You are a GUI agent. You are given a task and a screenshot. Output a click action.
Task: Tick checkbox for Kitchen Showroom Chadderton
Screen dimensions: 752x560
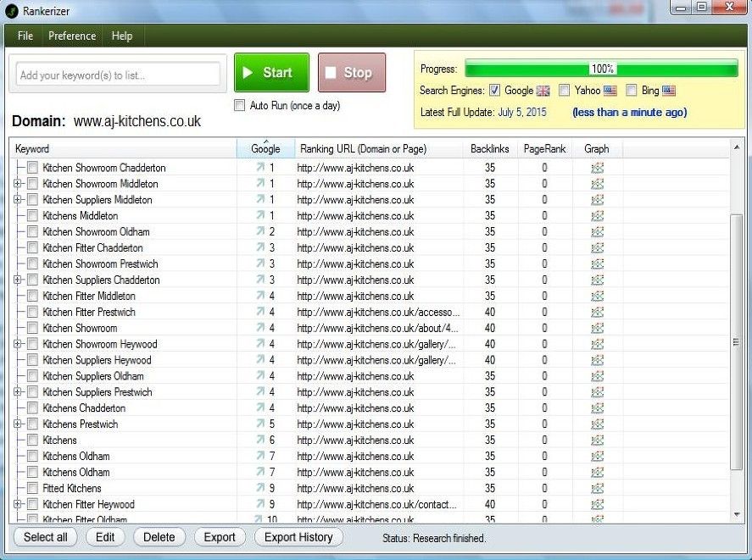(32, 168)
